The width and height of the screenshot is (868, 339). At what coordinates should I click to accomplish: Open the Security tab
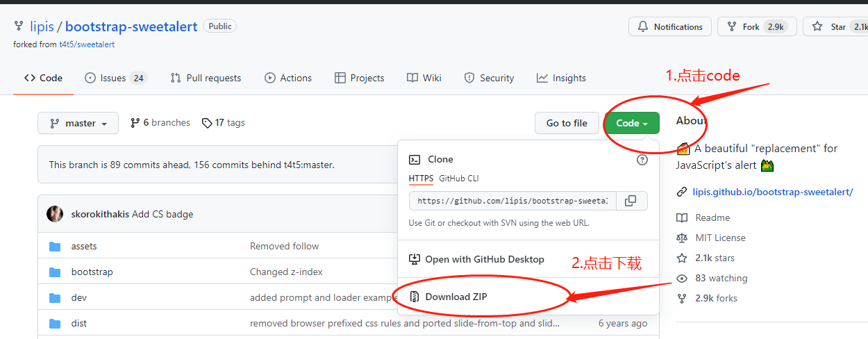(489, 78)
